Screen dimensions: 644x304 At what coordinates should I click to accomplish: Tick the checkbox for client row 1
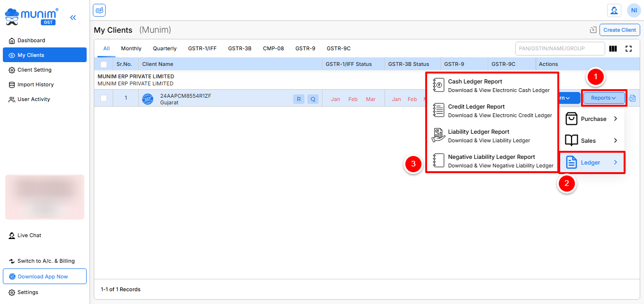[104, 98]
